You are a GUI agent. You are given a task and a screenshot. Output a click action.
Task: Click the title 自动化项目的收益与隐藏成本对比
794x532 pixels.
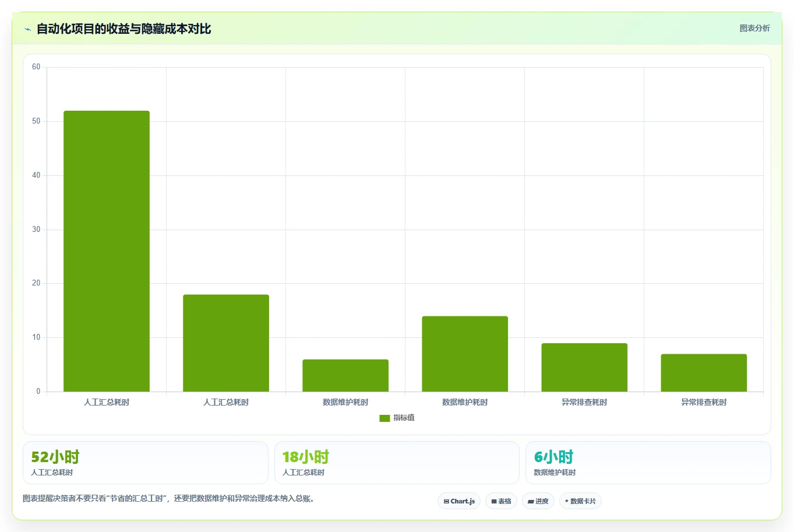pyautogui.click(x=123, y=29)
